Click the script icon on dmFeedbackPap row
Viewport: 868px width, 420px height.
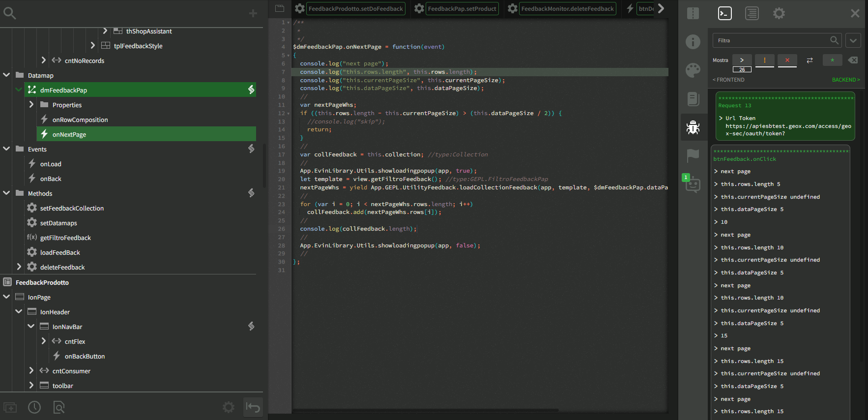click(x=251, y=90)
